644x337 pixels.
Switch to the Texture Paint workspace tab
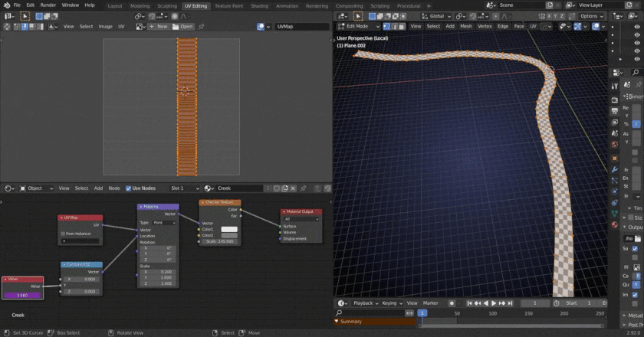pyautogui.click(x=228, y=5)
